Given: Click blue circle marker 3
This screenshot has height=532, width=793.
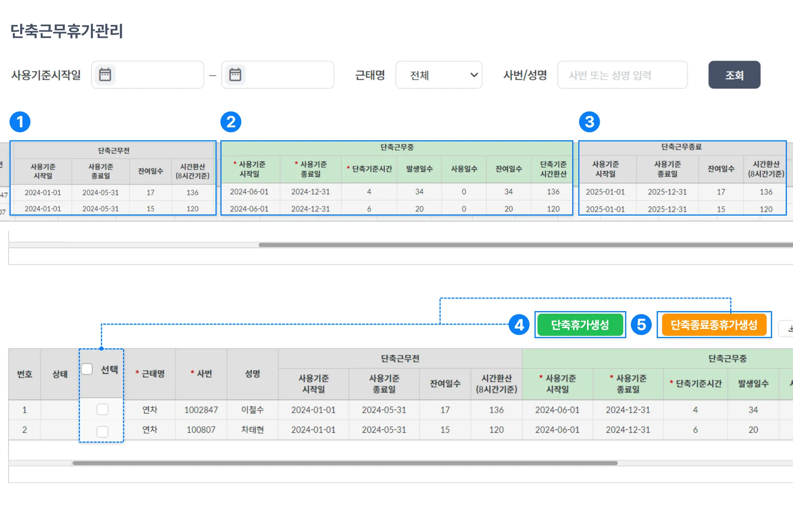Looking at the screenshot, I should 589,122.
